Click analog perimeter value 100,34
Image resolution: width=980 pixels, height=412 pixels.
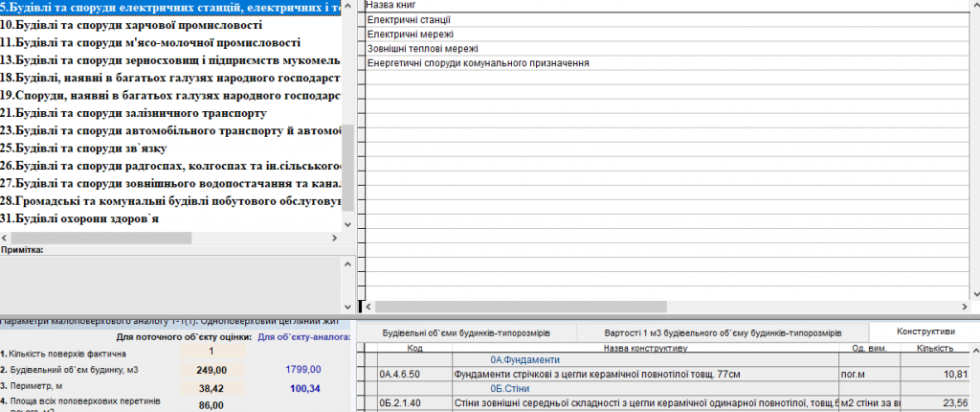click(x=305, y=388)
